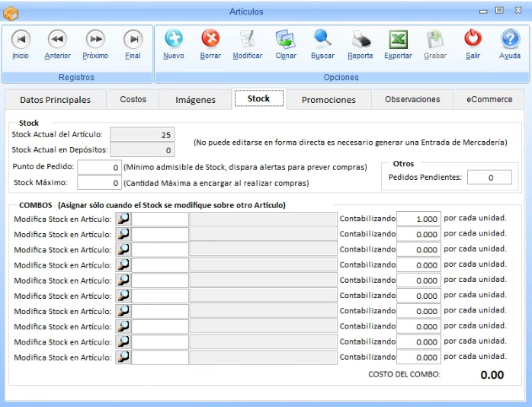Click Stock Actual del Artículo field showing 25
532x407 pixels.
tap(143, 135)
